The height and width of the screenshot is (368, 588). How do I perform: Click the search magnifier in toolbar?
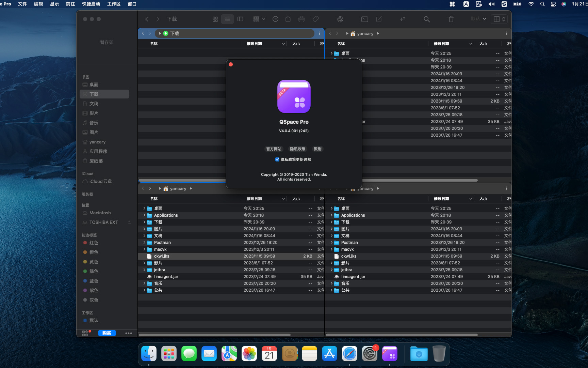(x=427, y=19)
